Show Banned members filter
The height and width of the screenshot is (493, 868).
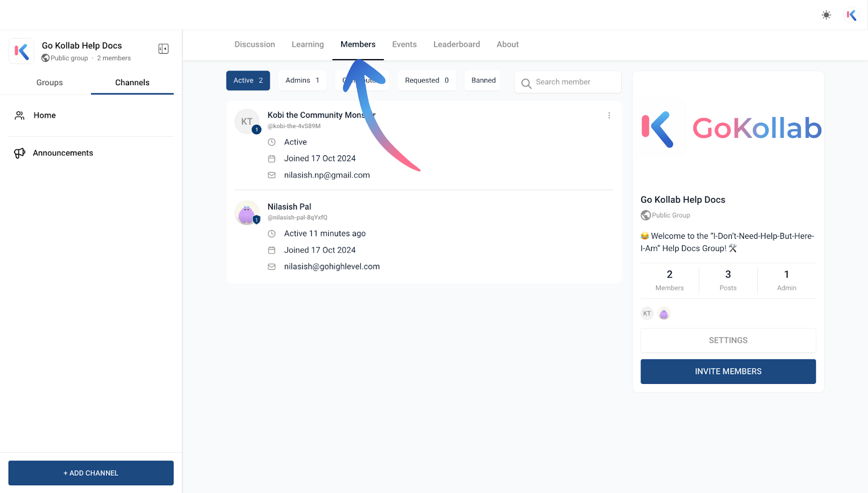[483, 80]
